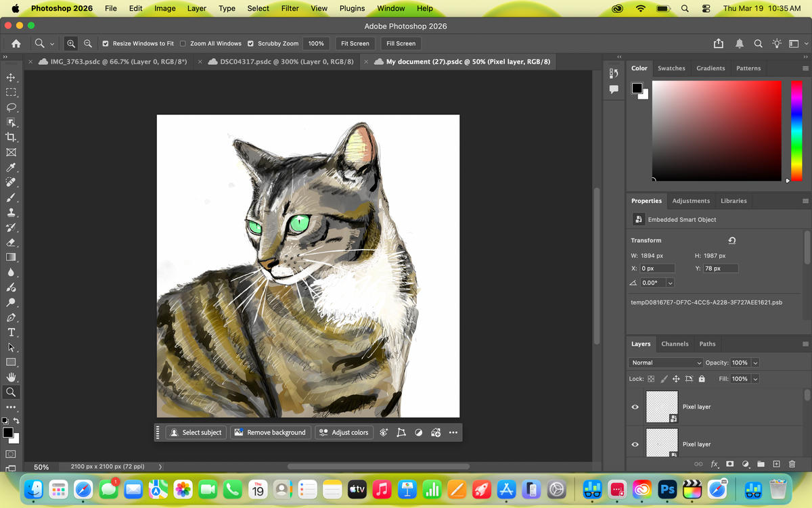Click the delete layer trash icon
812x508 pixels.
click(792, 464)
